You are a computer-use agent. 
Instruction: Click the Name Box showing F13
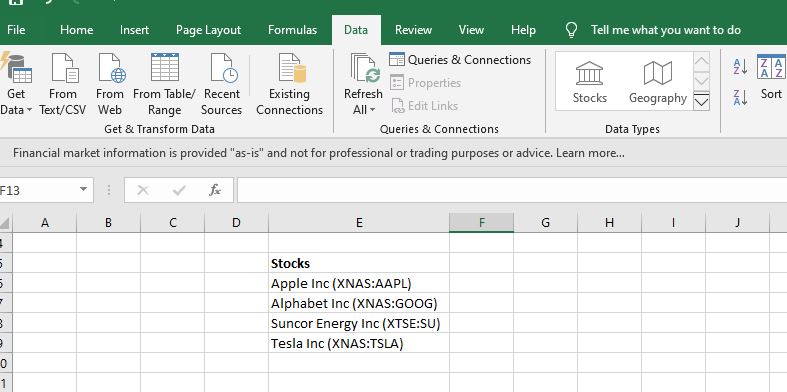(x=38, y=190)
